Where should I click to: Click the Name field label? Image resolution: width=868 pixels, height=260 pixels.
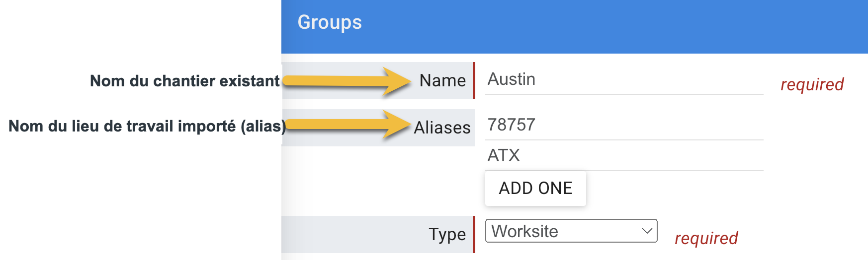(x=442, y=80)
